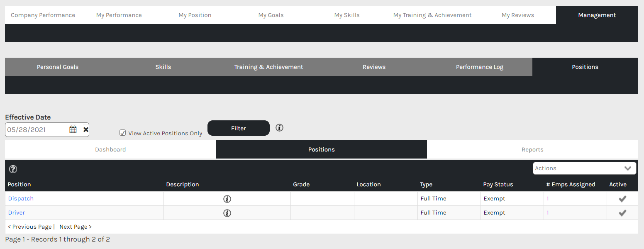Image resolution: width=644 pixels, height=249 pixels.
Task: Go to the Performance Log tab
Action: pyautogui.click(x=479, y=67)
